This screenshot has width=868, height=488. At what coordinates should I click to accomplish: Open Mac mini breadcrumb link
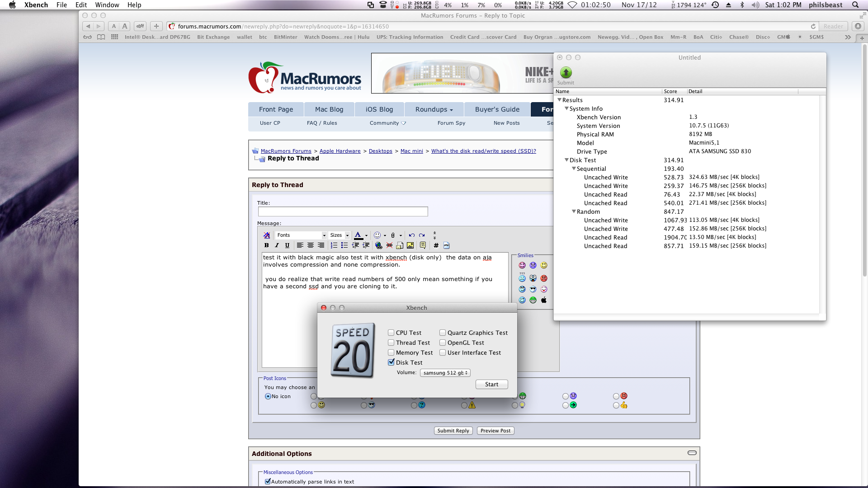click(x=412, y=151)
